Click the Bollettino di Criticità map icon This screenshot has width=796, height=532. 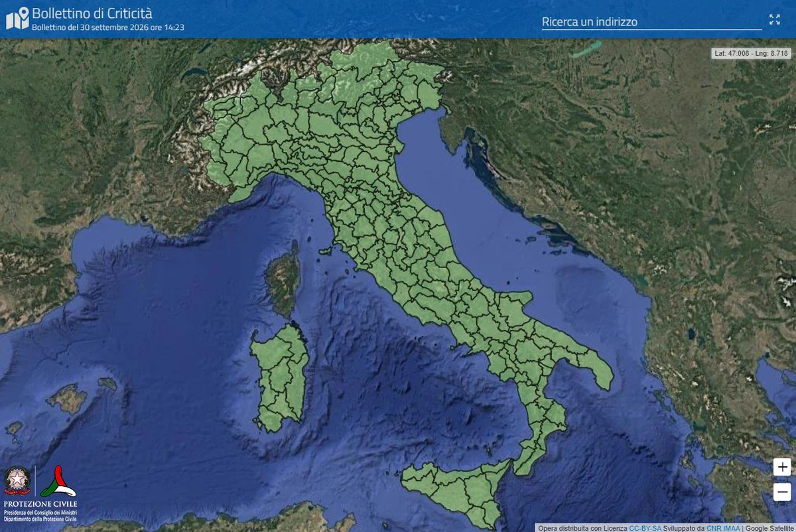(x=17, y=19)
